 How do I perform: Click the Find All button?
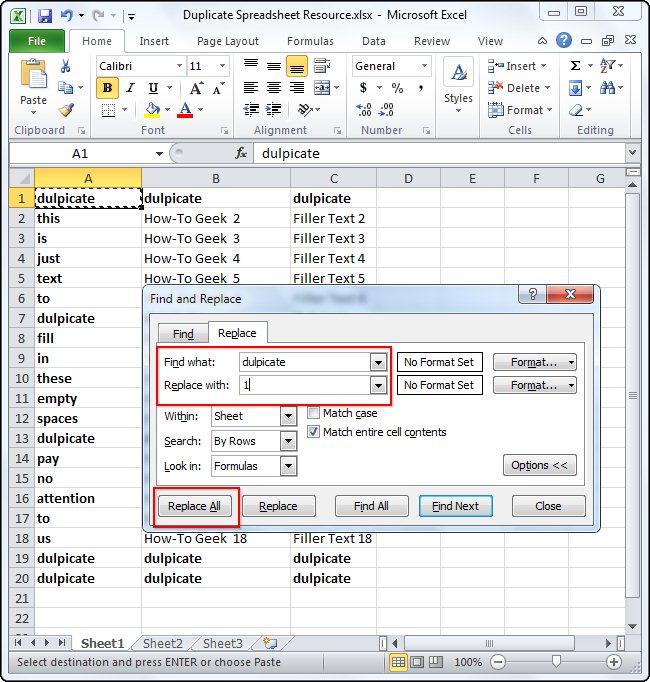[x=371, y=506]
